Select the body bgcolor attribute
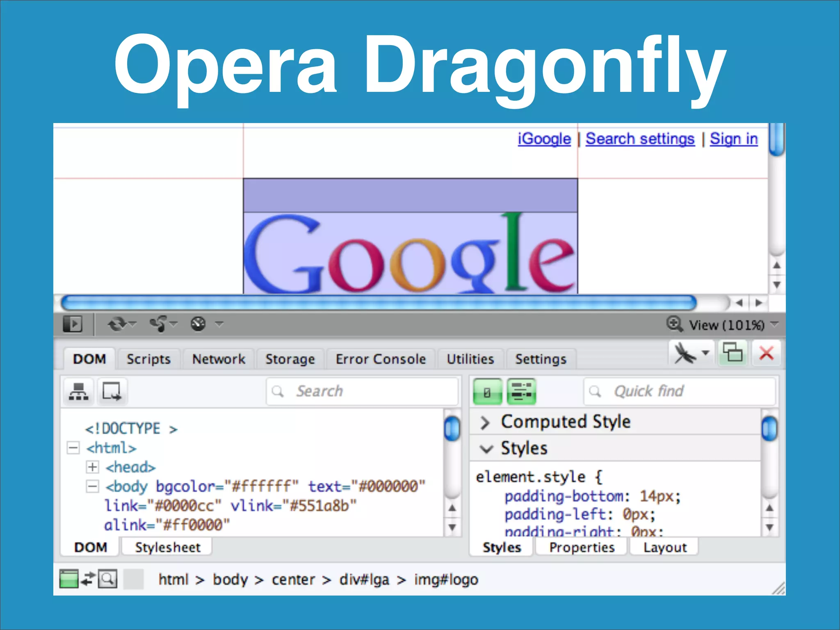Screen dimensions: 840x630 227,486
